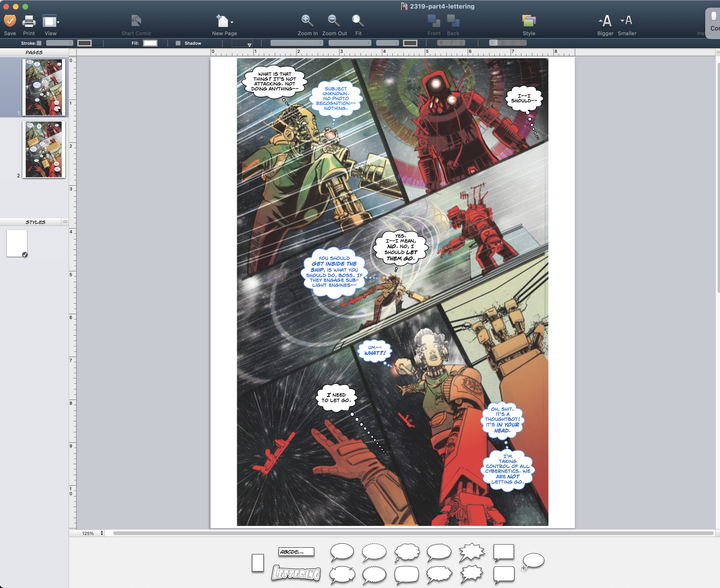Pick the blank panel element

[258, 563]
